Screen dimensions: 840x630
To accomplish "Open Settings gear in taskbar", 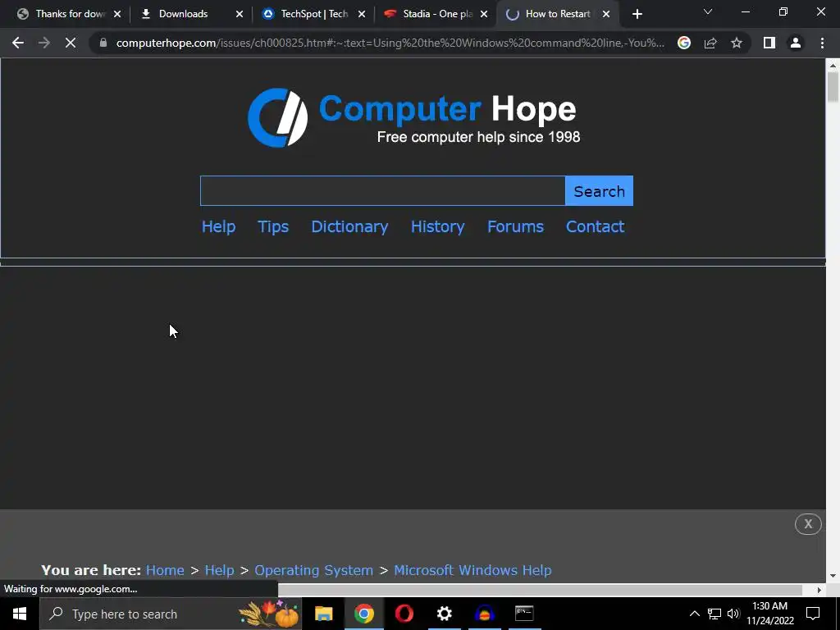I will click(444, 614).
